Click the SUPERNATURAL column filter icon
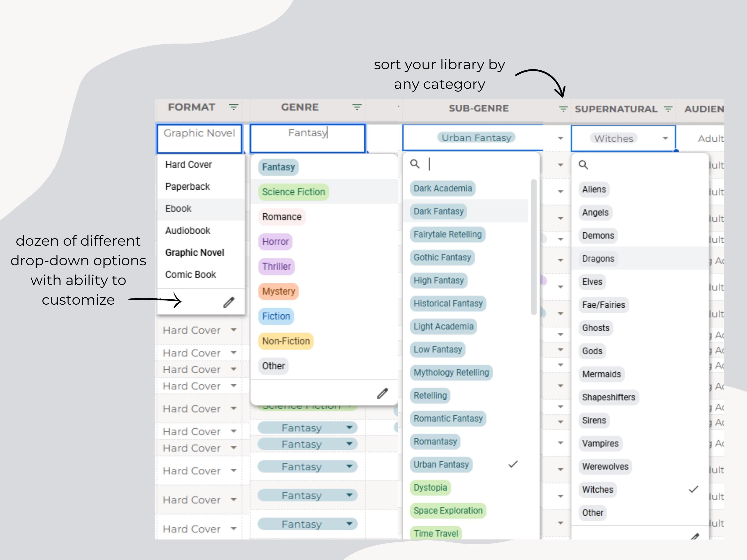The image size is (747, 560). tap(668, 109)
